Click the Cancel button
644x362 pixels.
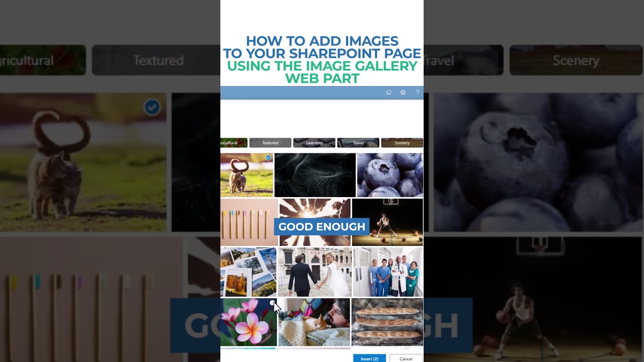[x=406, y=358]
